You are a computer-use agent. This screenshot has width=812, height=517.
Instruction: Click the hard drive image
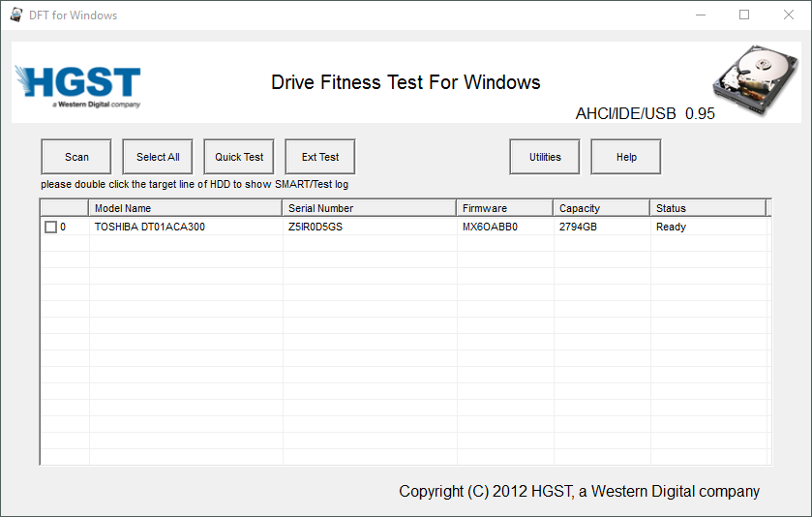[x=756, y=79]
